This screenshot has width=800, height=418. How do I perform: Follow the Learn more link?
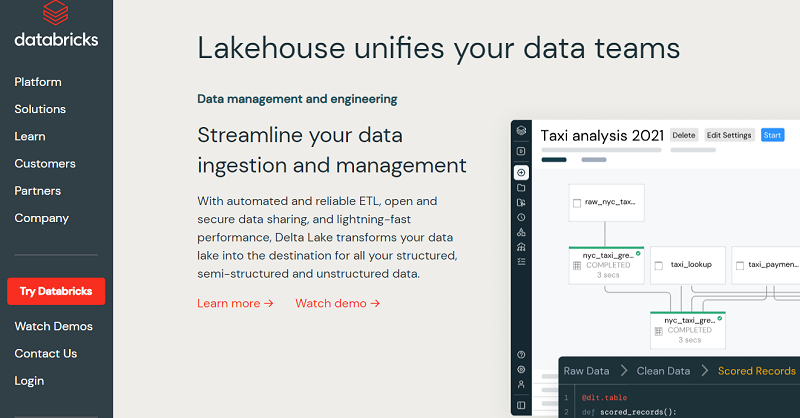(x=235, y=304)
